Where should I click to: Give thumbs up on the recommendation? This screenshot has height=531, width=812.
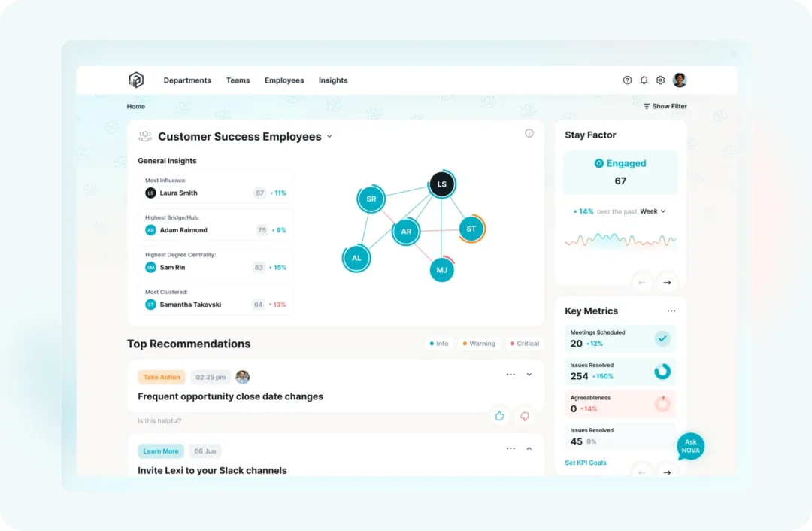[x=500, y=416]
